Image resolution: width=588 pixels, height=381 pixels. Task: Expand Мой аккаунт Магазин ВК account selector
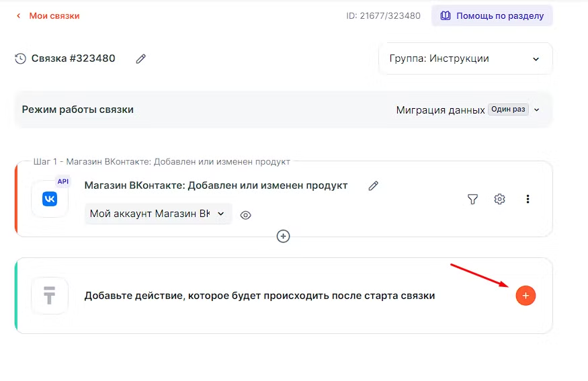point(158,214)
